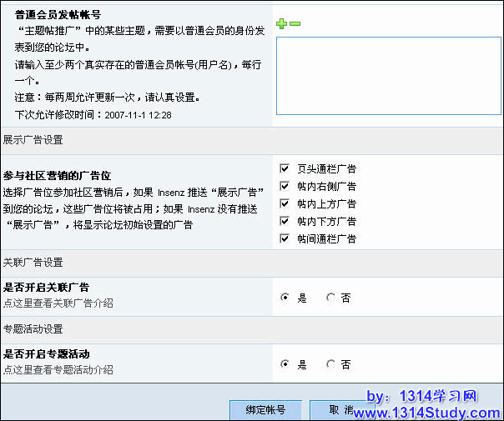Choose 否 for 是否开启专题活动

(x=330, y=364)
